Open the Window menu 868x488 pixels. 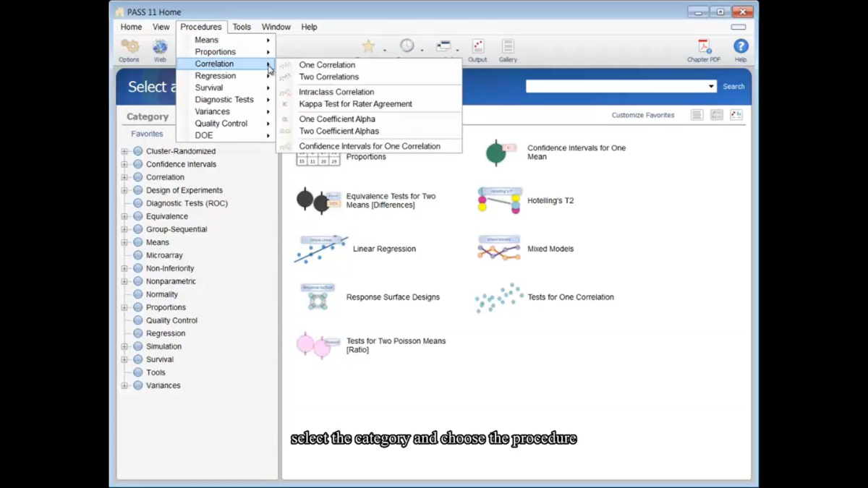pyautogui.click(x=276, y=27)
